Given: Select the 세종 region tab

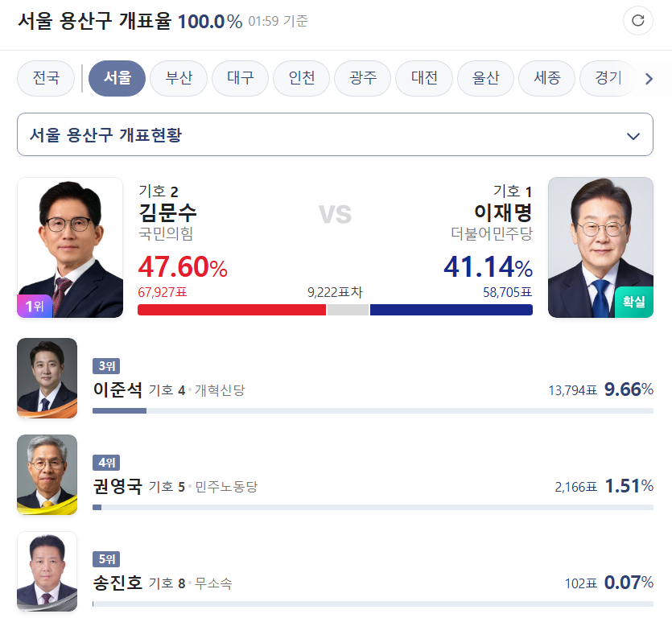Looking at the screenshot, I should (546, 79).
